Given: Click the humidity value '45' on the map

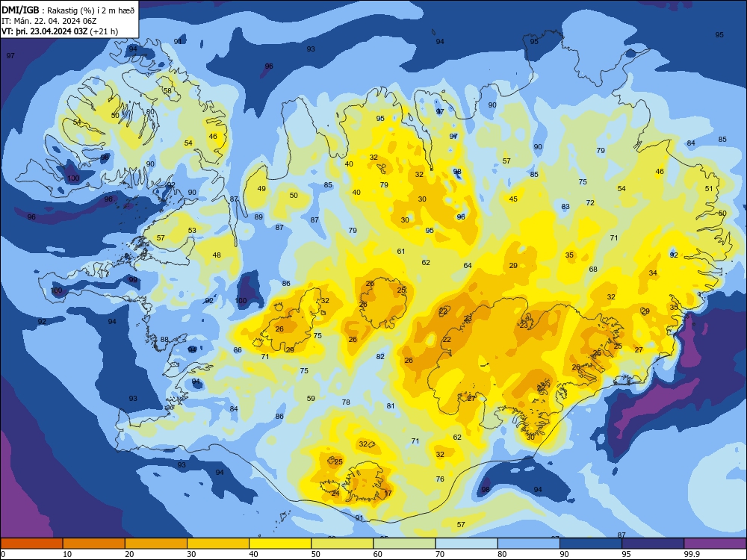Looking at the screenshot, I should (513, 199).
